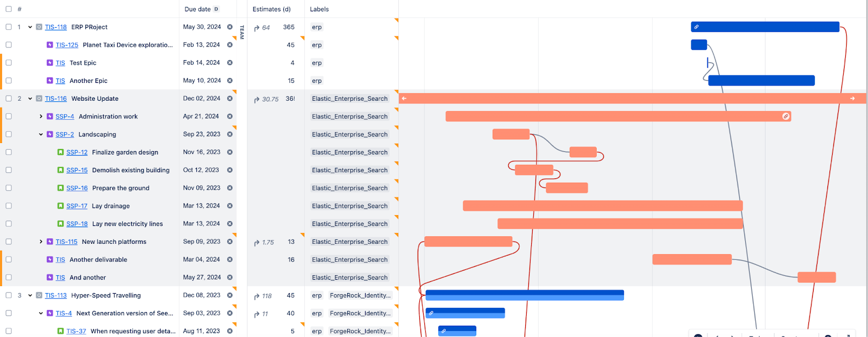Collapse the Landscaping epic
Image resolution: width=868 pixels, height=337 pixels.
pyautogui.click(x=41, y=134)
